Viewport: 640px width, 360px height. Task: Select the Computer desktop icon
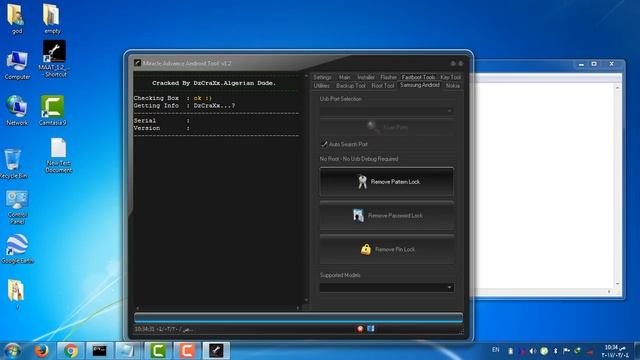(x=17, y=64)
